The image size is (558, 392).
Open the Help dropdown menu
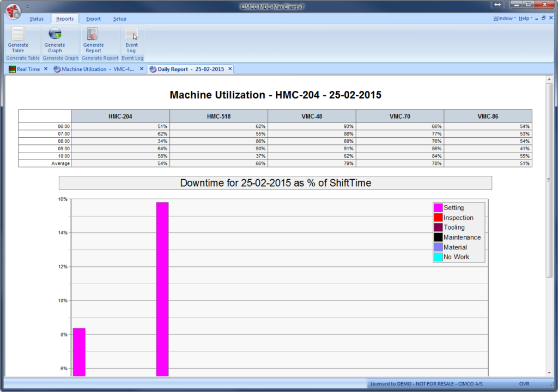[x=525, y=19]
